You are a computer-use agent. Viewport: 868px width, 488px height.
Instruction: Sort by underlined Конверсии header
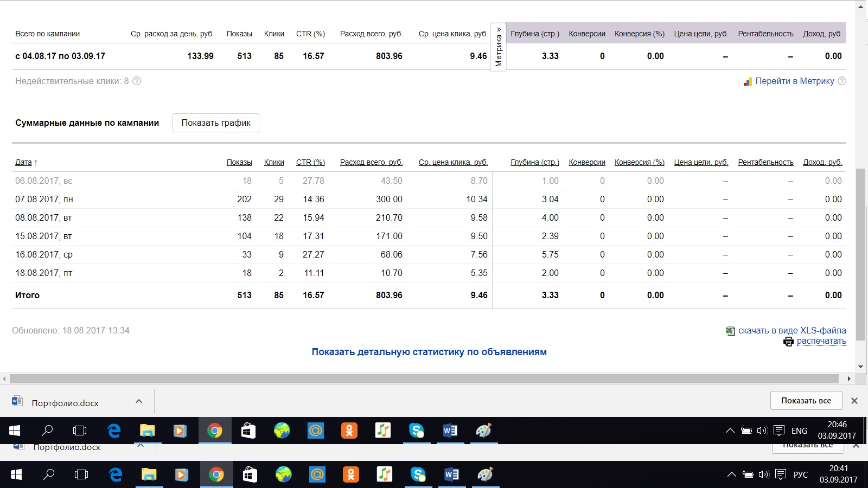[x=587, y=162]
